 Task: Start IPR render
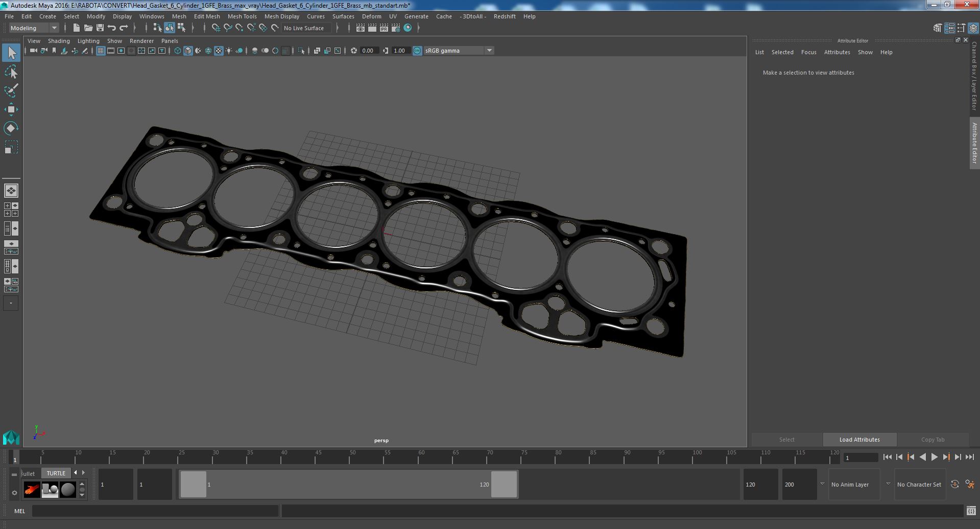(x=384, y=28)
